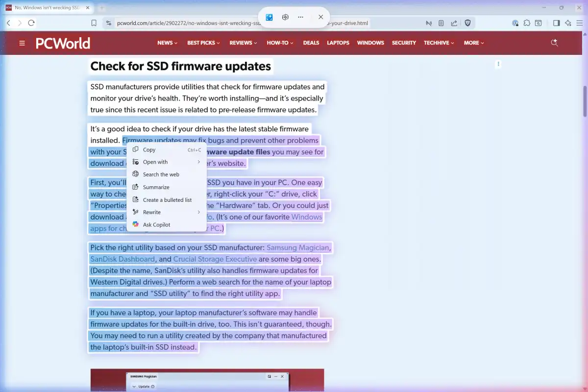
Task: Expand the More dropdown in PCWorld nav
Action: click(x=473, y=43)
